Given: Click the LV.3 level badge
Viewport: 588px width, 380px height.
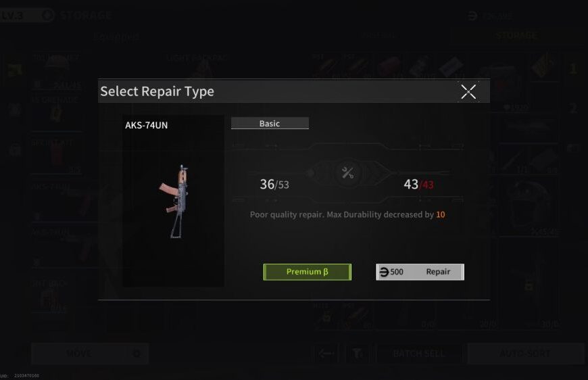Looking at the screenshot, I should coord(12,16).
